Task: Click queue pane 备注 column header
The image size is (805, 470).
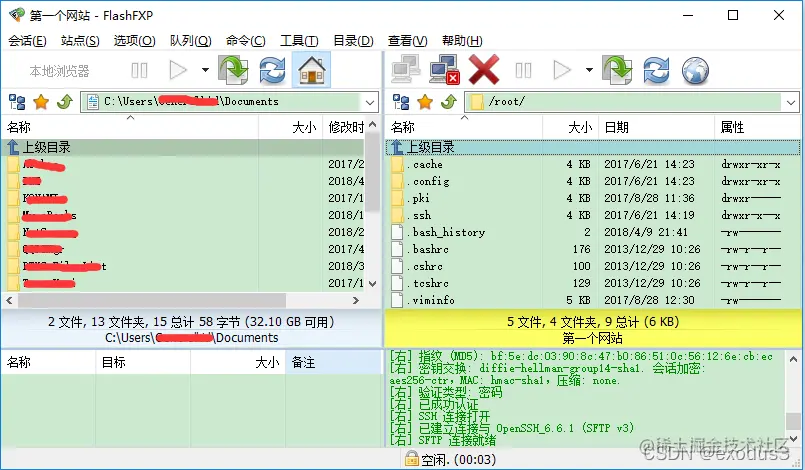Action: (333, 363)
